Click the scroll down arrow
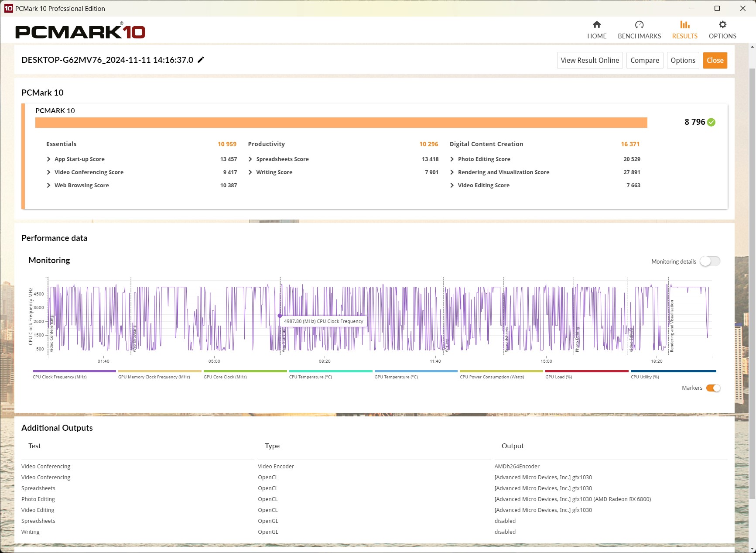This screenshot has height=553, width=756. pos(752,549)
